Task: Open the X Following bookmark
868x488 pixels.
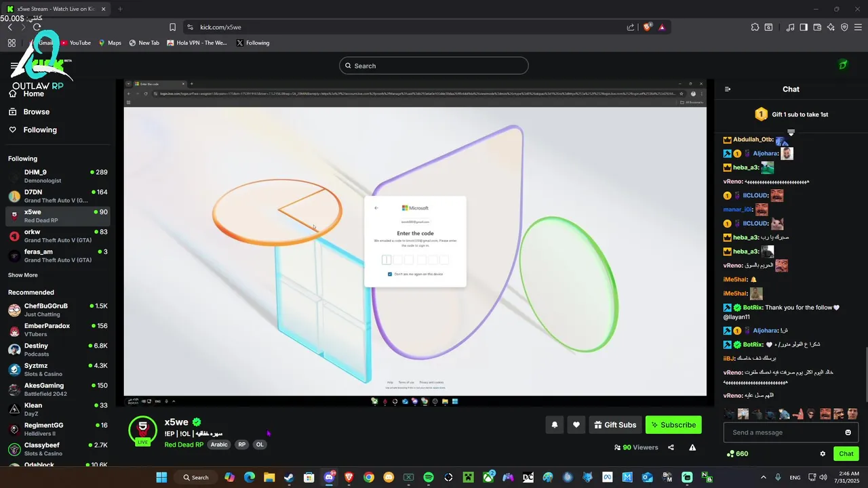Action: coord(252,43)
